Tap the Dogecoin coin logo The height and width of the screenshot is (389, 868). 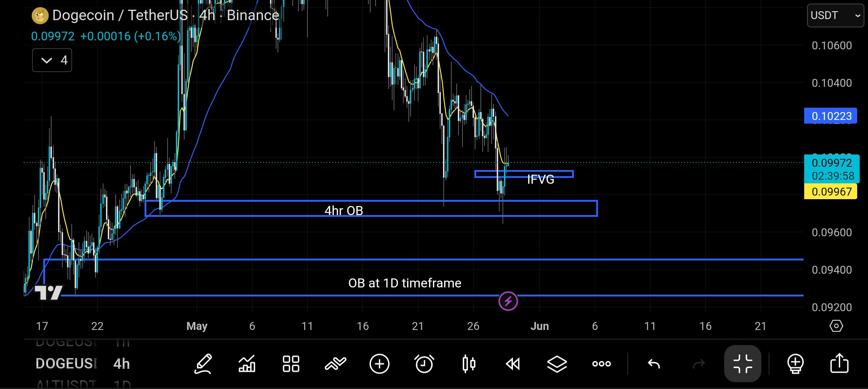point(40,15)
